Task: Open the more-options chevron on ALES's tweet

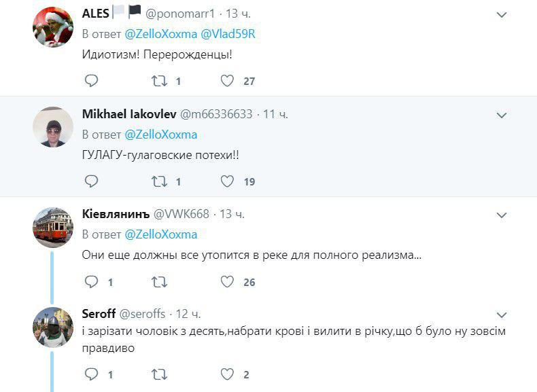Action: [502, 15]
